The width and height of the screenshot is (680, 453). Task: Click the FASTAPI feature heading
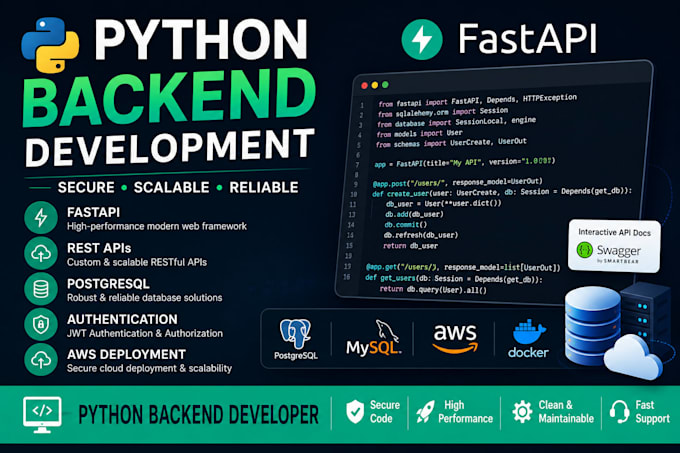click(93, 212)
